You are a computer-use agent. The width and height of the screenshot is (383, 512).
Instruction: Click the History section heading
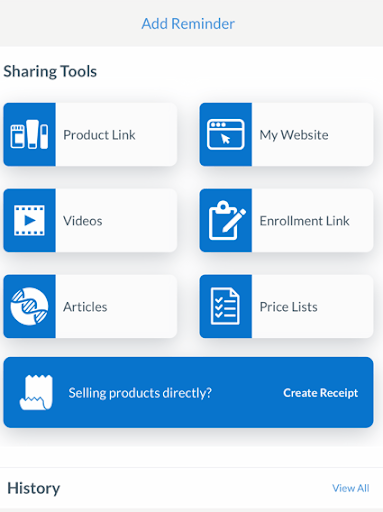point(34,488)
